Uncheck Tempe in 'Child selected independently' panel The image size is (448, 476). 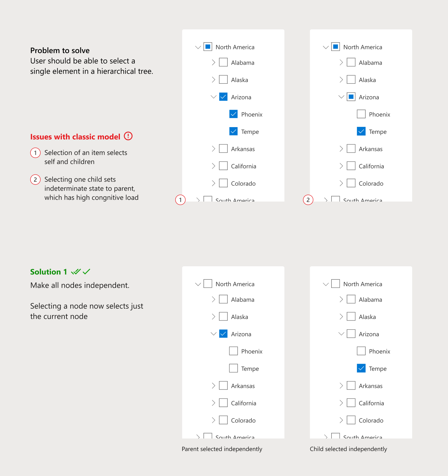(361, 368)
